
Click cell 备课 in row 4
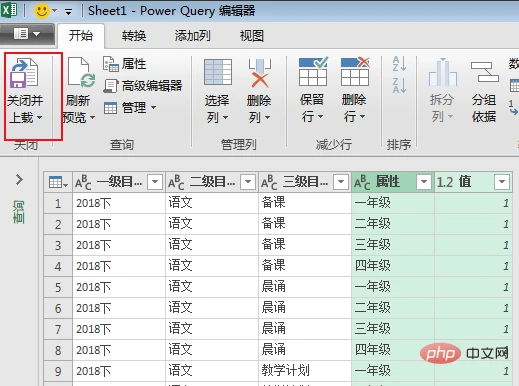[305, 266]
